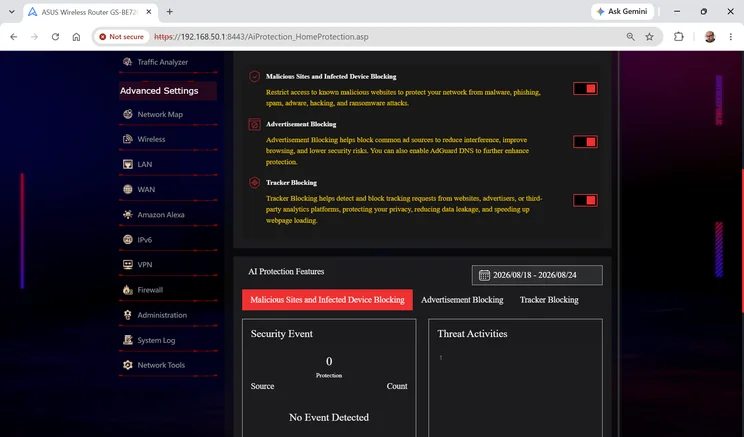Open the Network Map menu item

coord(168,114)
